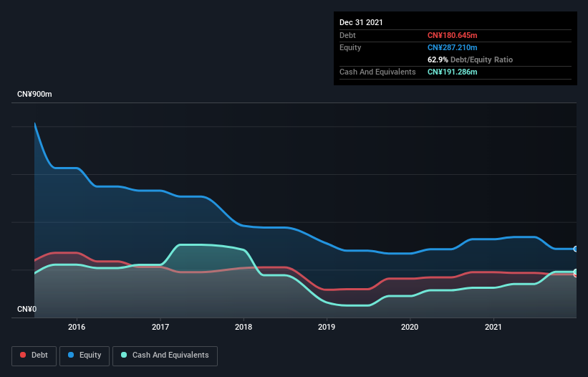Click the red Debt legend dot

(x=23, y=355)
